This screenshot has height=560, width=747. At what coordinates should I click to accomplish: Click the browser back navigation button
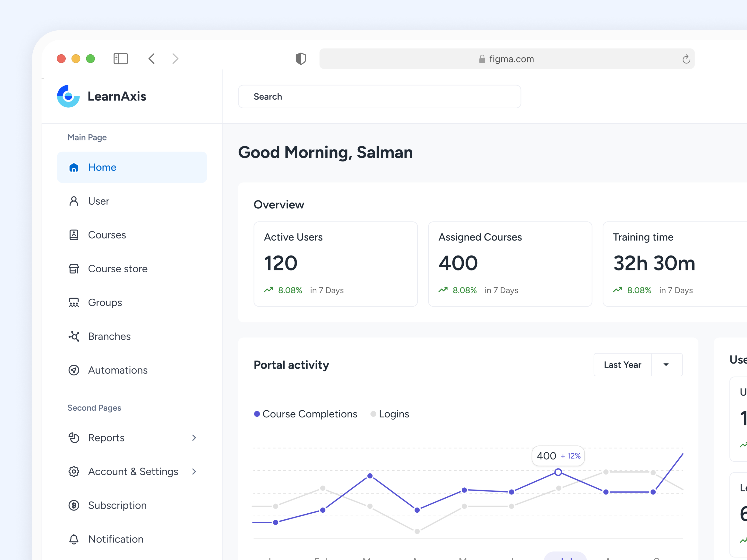coord(151,58)
